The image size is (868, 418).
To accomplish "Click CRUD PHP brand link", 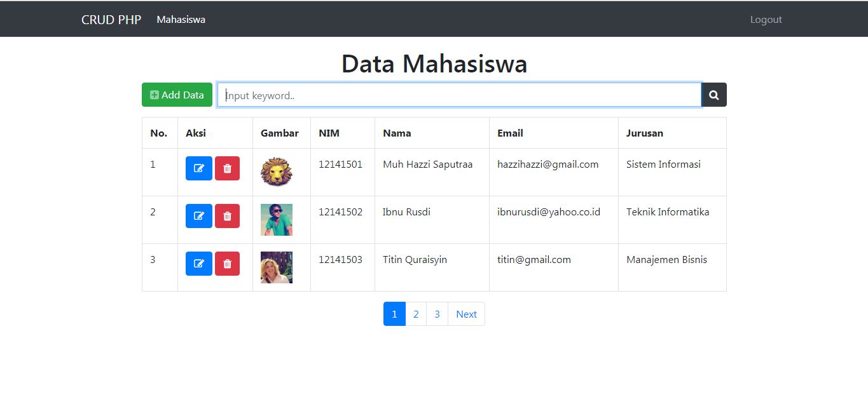I will [111, 20].
